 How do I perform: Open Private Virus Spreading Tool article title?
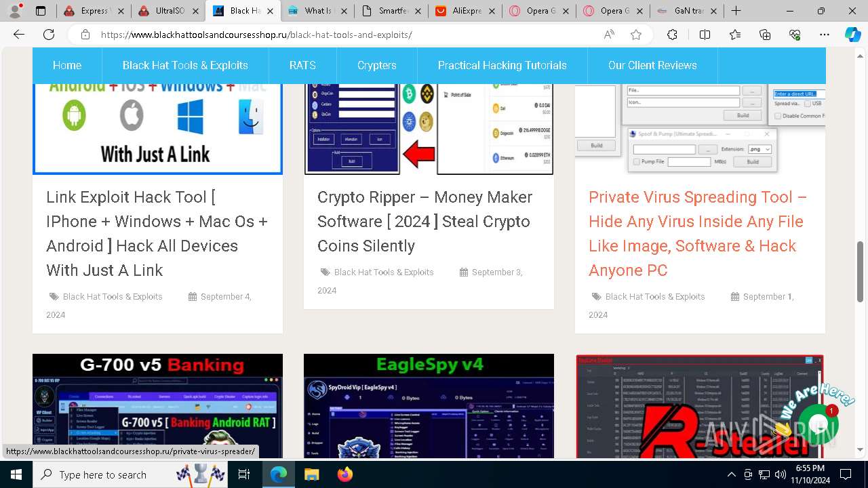698,234
